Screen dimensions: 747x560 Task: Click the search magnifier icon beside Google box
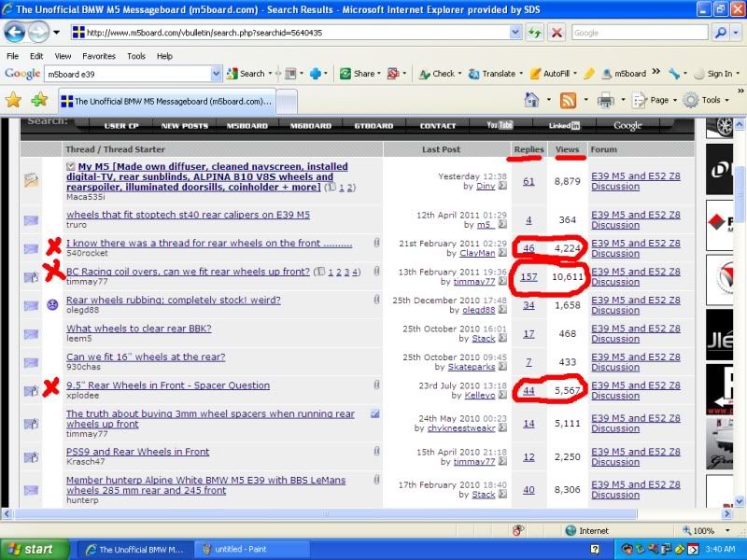(720, 33)
